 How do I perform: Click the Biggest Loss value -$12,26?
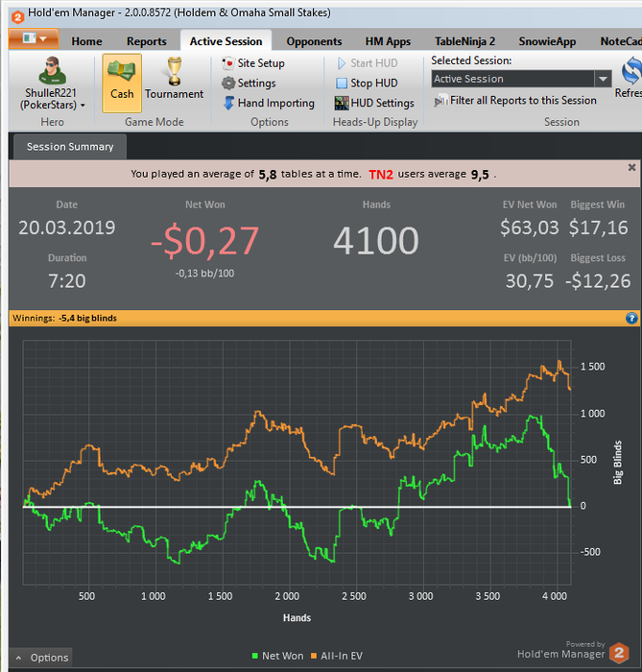point(598,281)
